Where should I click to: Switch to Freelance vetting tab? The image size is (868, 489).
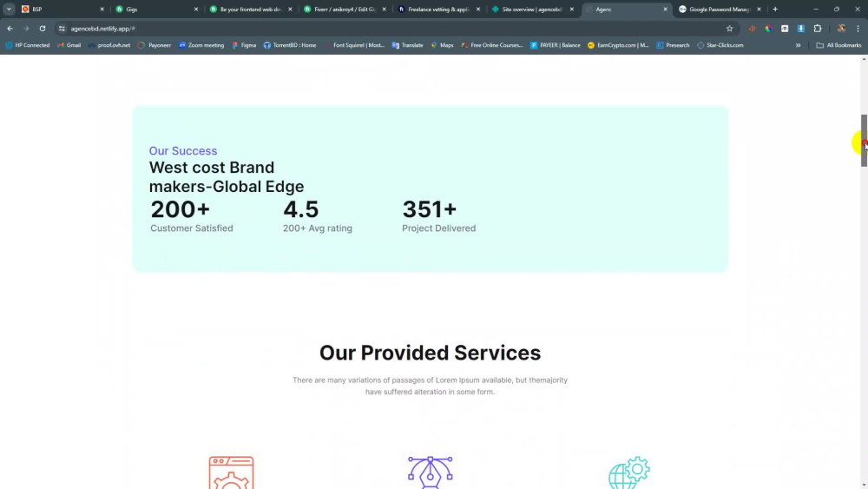[437, 9]
